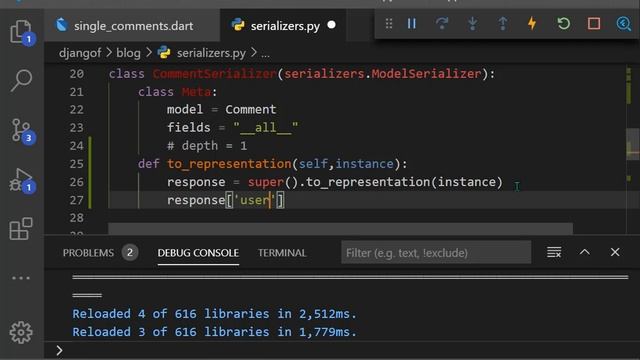
Task: Click the editor horizontal scrollbar
Action: coord(340,229)
